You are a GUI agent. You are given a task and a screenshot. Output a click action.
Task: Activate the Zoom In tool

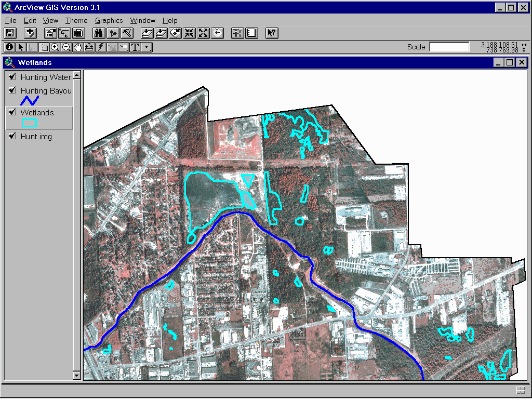55,47
